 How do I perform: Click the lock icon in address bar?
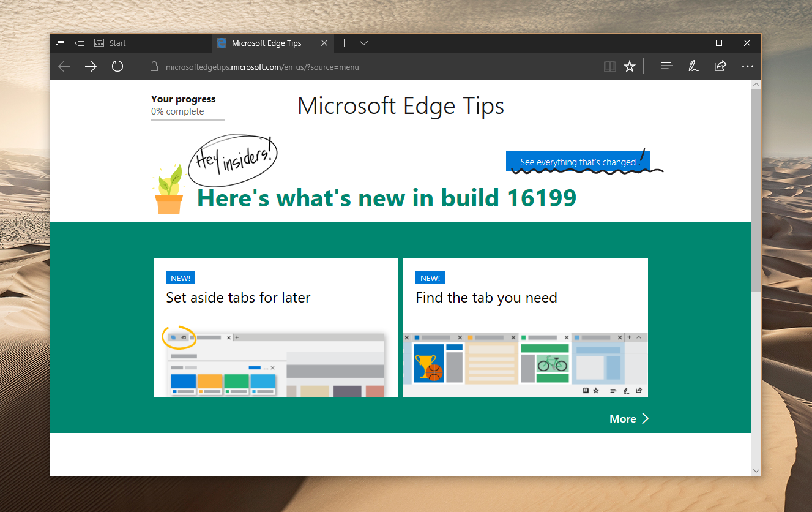(x=154, y=67)
